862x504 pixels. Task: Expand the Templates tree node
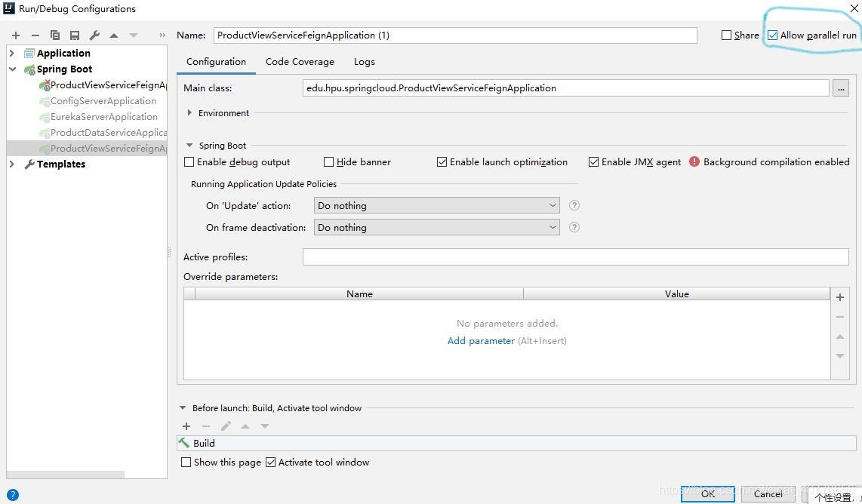pos(12,164)
